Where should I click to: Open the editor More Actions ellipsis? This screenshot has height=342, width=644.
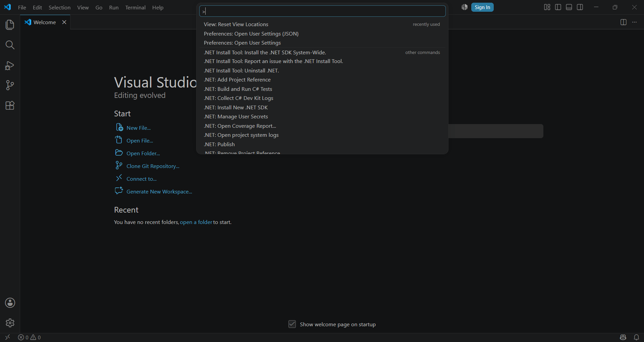coord(634,22)
